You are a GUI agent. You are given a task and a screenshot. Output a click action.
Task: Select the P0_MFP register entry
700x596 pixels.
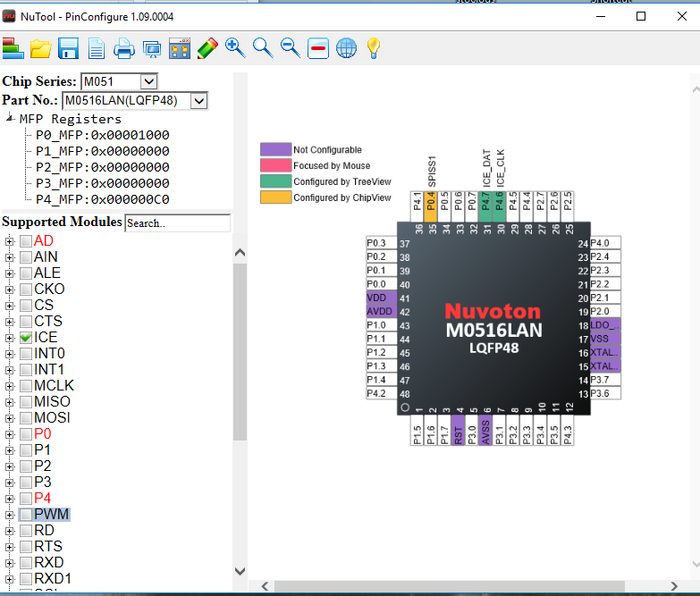(x=102, y=135)
